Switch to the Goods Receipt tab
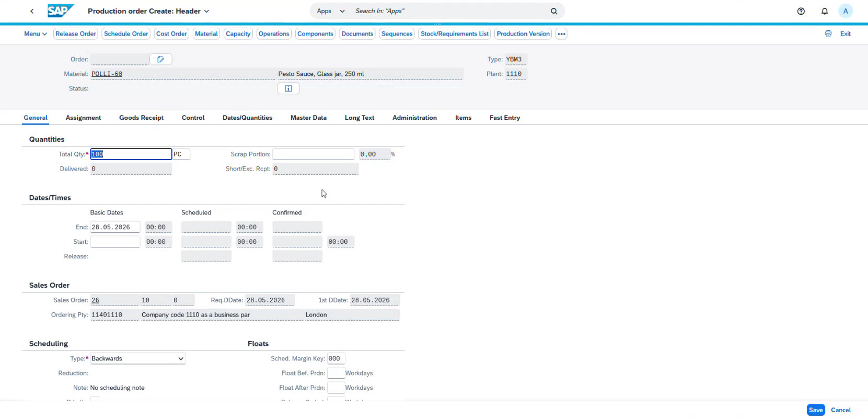The width and height of the screenshot is (868, 418). click(141, 118)
